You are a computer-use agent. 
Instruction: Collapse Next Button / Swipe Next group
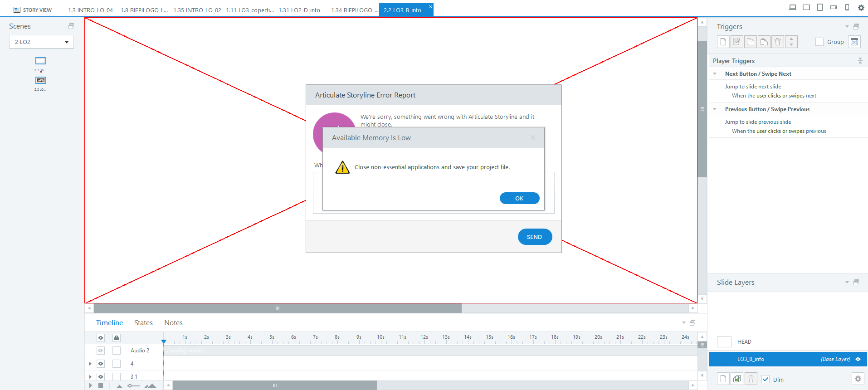[715, 73]
